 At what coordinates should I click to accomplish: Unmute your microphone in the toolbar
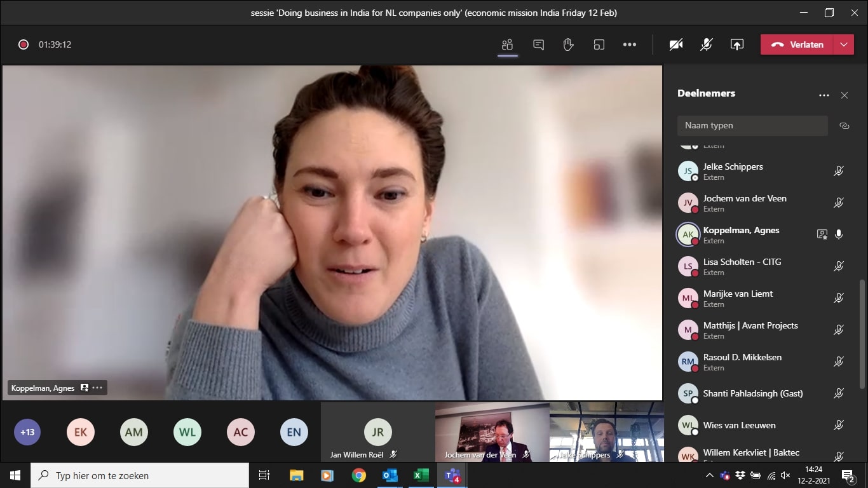point(706,44)
